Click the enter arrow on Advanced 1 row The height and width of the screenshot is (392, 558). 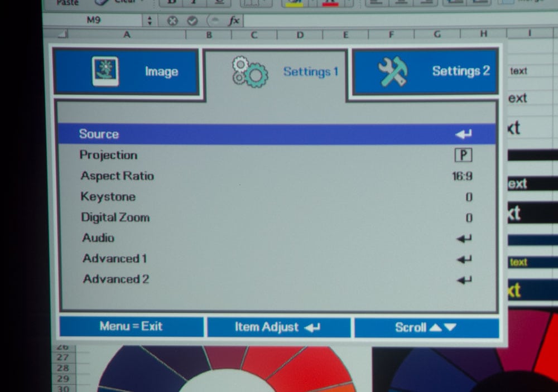coord(464,259)
